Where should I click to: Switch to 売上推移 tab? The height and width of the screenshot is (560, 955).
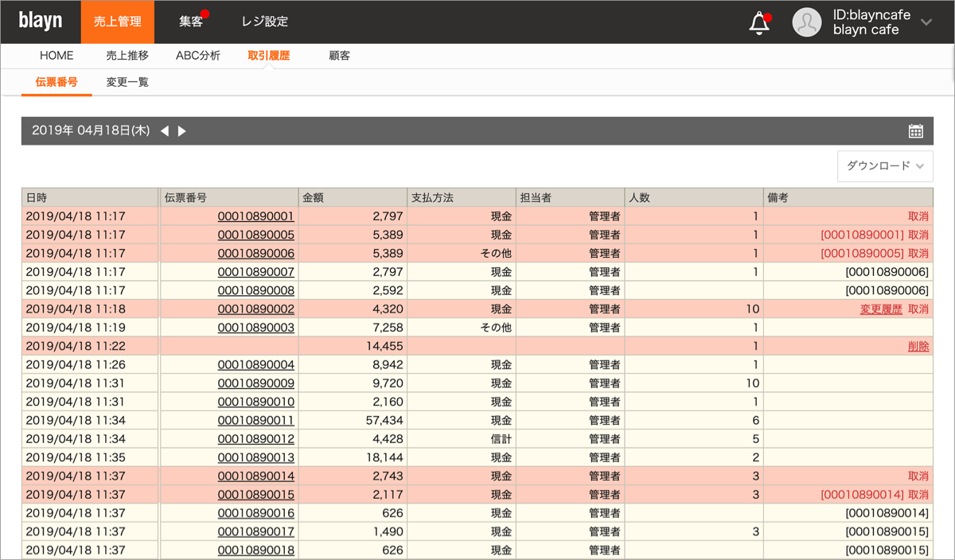click(x=127, y=56)
